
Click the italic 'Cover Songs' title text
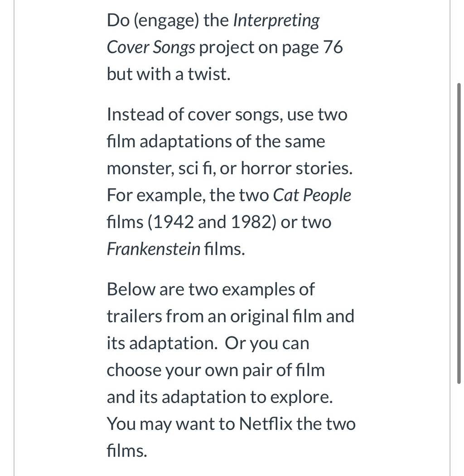151,47
